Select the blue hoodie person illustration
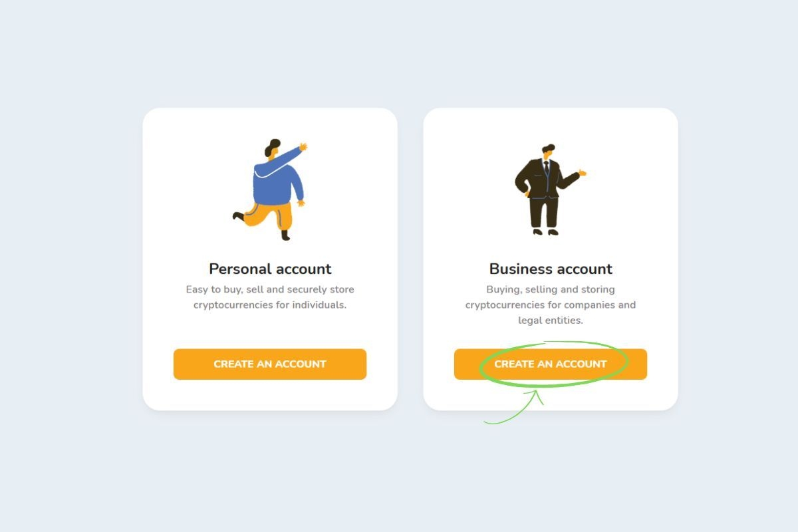 coord(270,190)
